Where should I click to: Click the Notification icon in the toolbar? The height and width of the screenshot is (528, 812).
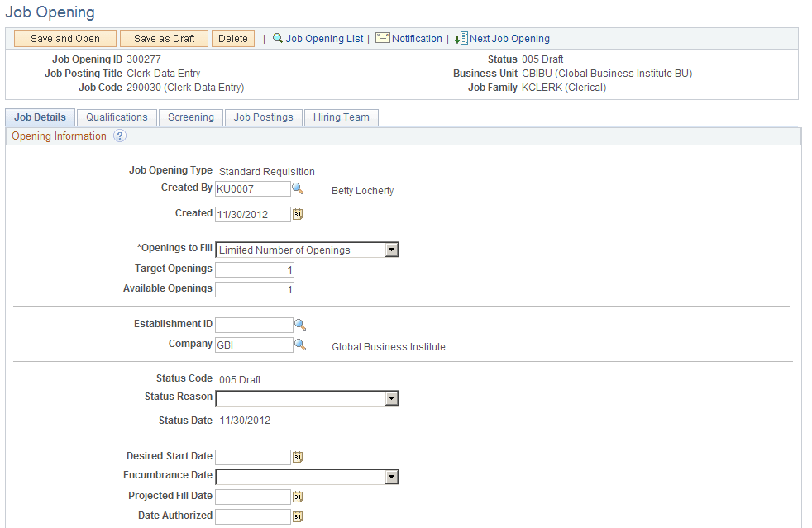(x=382, y=38)
